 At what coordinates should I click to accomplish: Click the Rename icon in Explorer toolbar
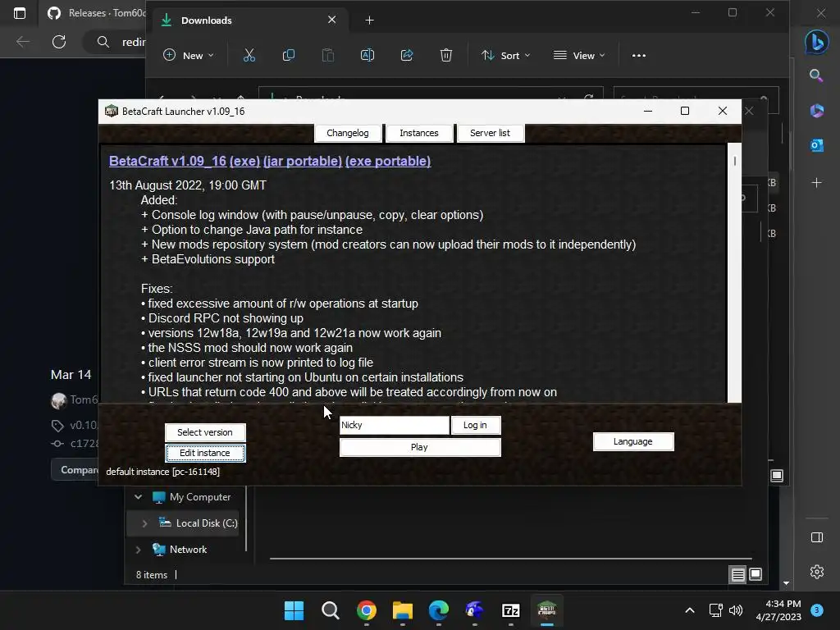pos(367,55)
